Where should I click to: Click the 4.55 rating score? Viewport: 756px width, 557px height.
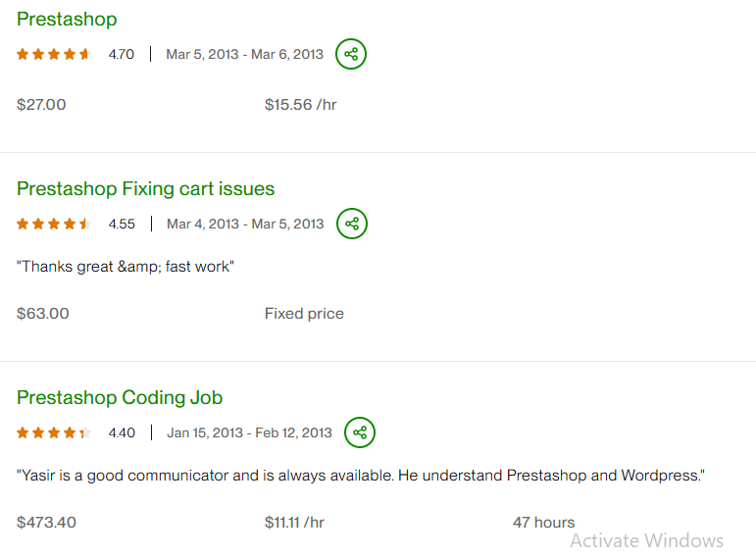122,224
